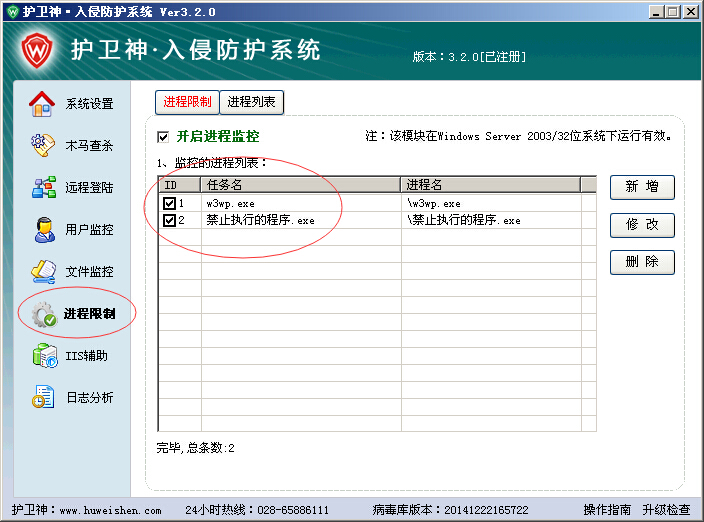Go to 远程登陆 in the sidebar
704x522 pixels.
click(89, 187)
